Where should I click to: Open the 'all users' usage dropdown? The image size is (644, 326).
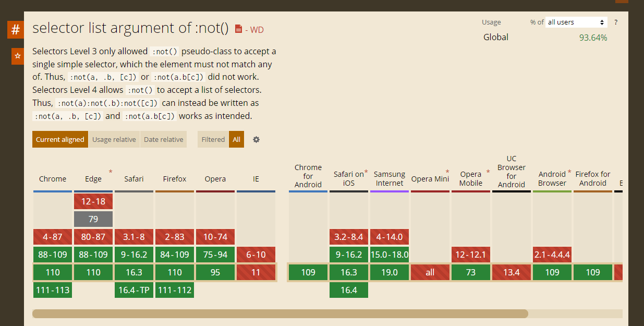(576, 22)
